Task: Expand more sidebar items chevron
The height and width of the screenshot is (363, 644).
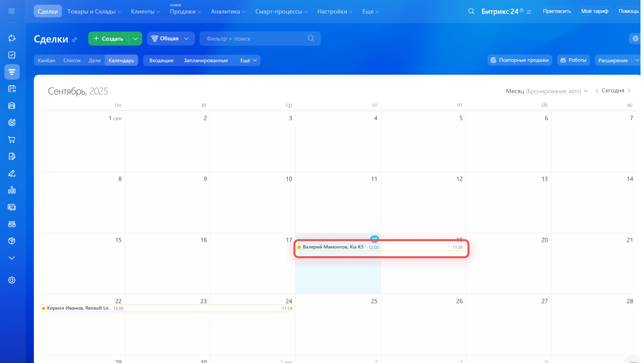Action: coord(12,258)
